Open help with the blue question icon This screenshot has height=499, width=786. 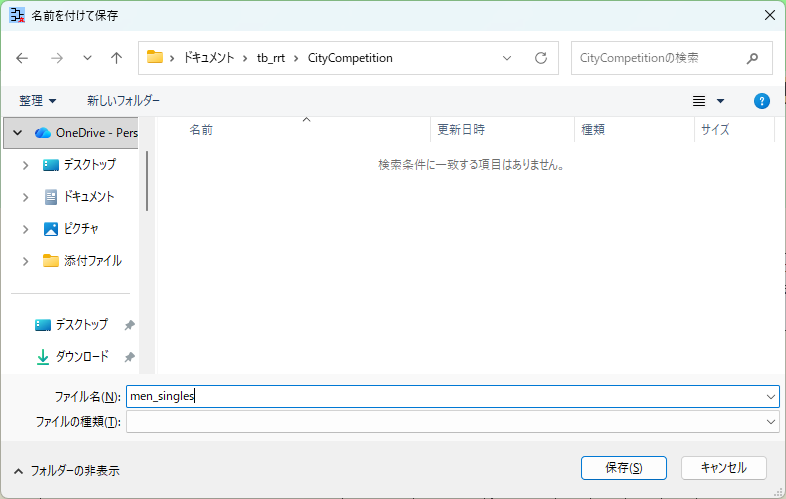761,101
